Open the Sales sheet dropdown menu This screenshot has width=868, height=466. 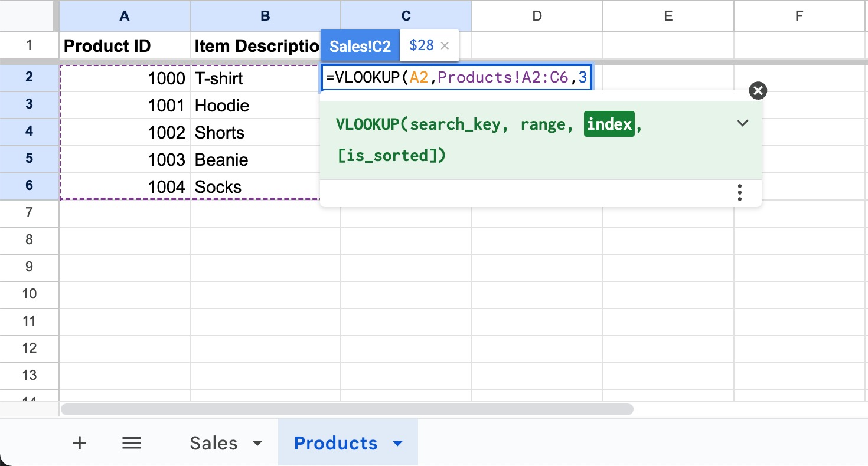(x=256, y=442)
